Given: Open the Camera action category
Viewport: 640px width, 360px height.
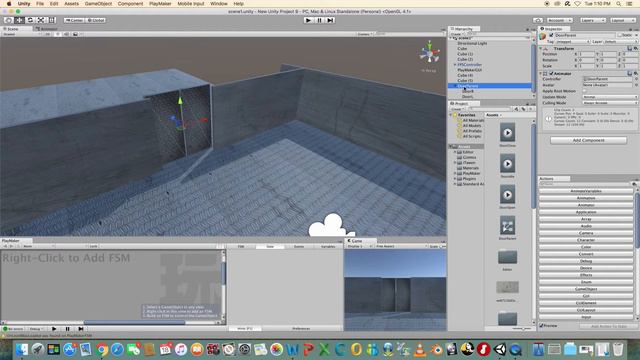Looking at the screenshot, I should click(x=586, y=233).
